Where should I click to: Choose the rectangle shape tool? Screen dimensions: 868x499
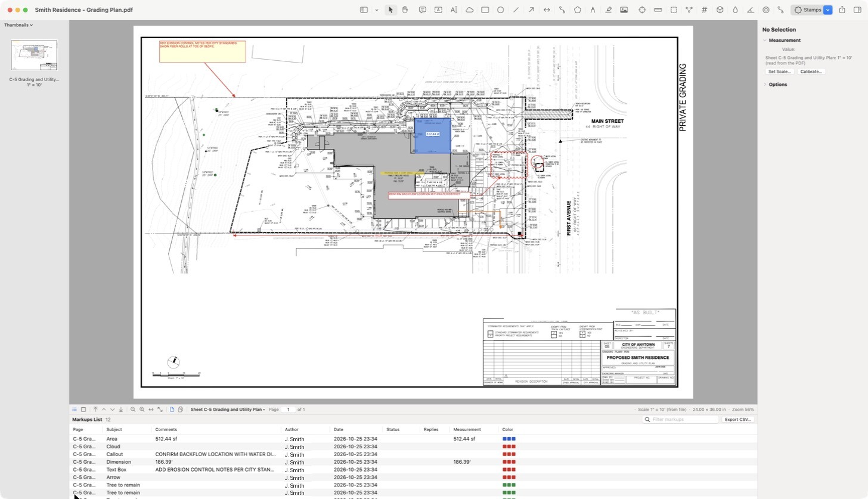coord(485,10)
